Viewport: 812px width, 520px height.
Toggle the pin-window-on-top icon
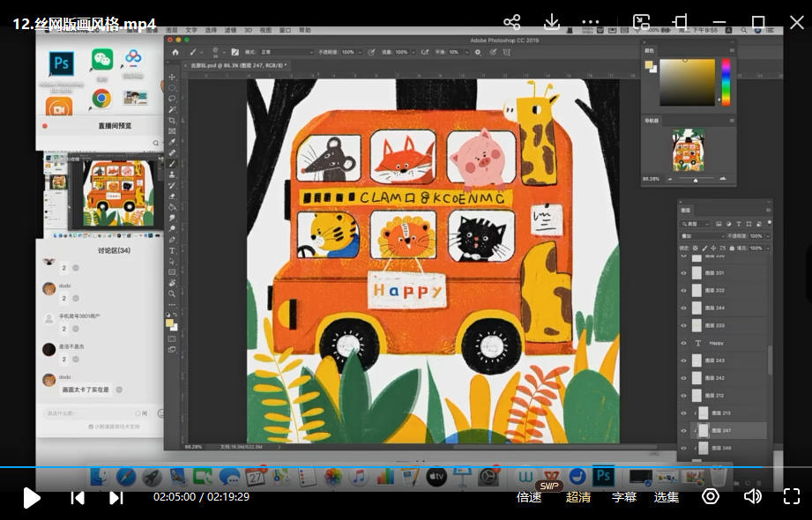pos(680,22)
